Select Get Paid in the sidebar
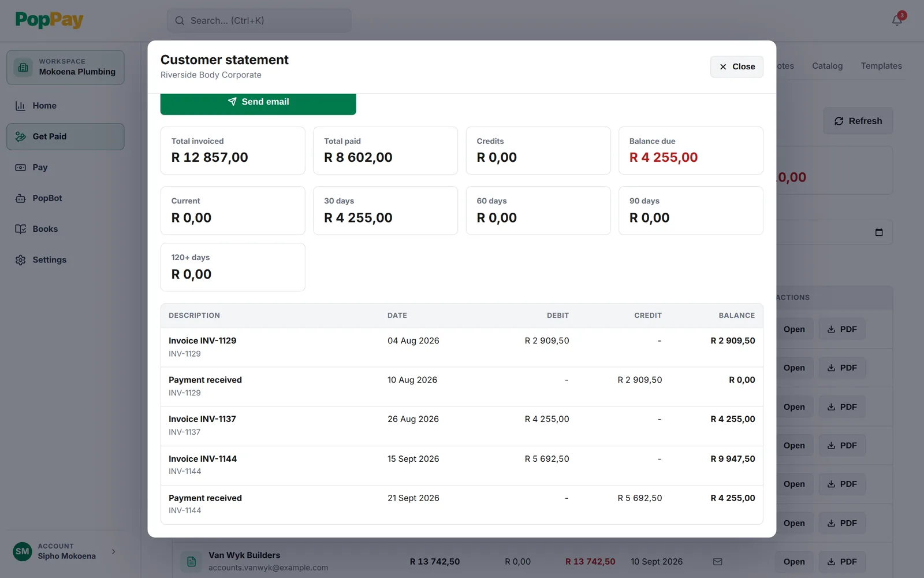 [x=65, y=136]
